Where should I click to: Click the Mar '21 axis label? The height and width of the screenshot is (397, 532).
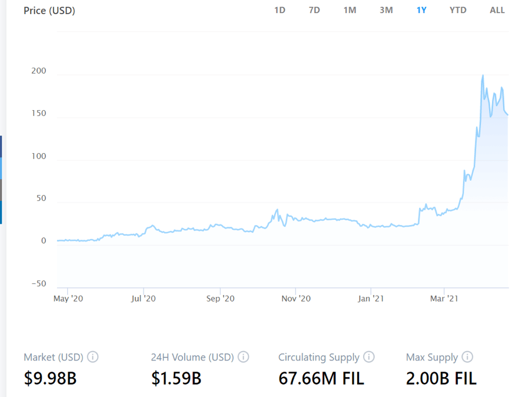444,299
